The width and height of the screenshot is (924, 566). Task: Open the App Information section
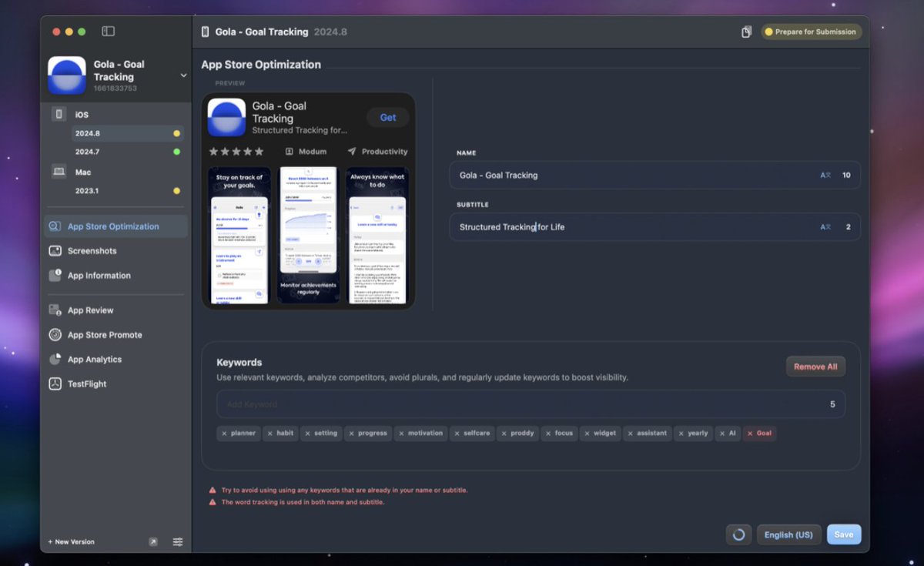tap(115, 276)
